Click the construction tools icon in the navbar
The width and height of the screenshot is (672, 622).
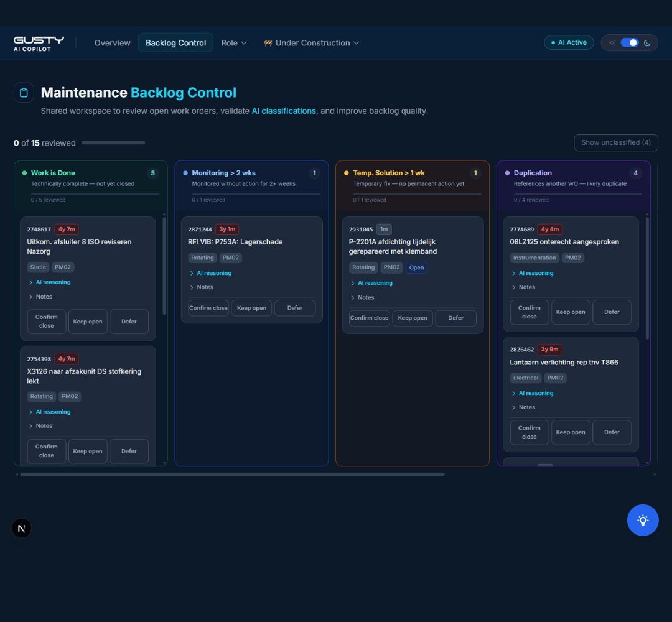pyautogui.click(x=268, y=43)
